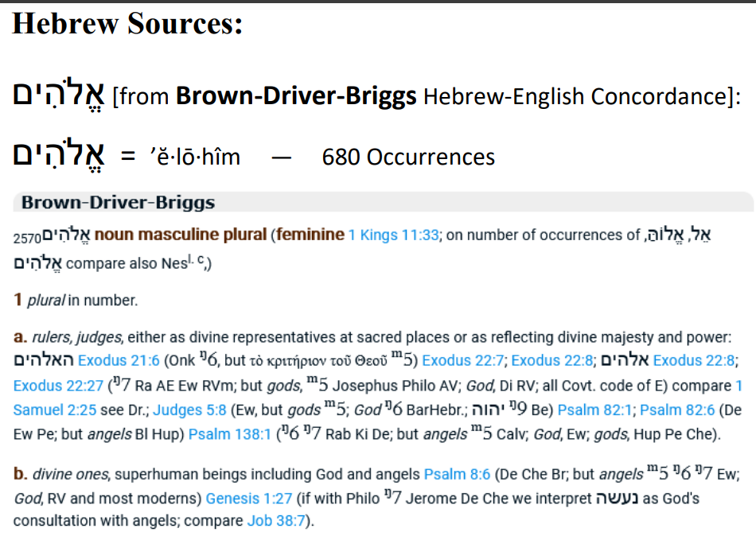
Task: Click the 2570 entry number
Action: click(25, 237)
